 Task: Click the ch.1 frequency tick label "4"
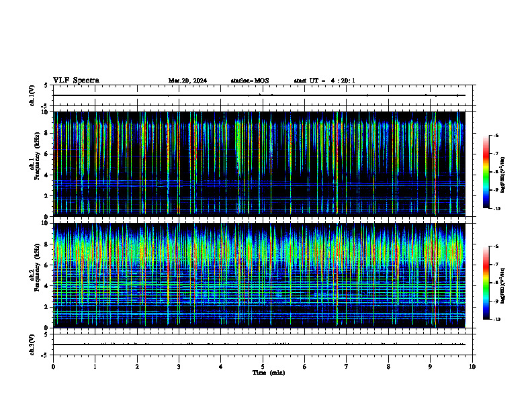tap(48, 175)
